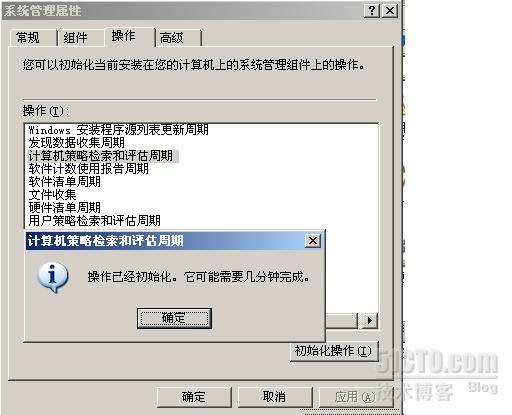Image resolution: width=512 pixels, height=415 pixels.
Task: Choose 硬件清单周期 in actions list
Action: (65, 208)
